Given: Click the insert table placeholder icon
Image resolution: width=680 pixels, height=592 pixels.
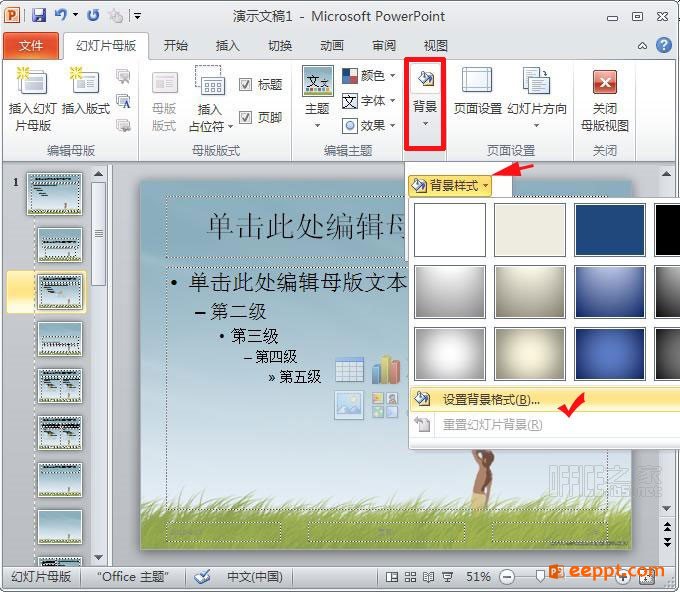Looking at the screenshot, I should [350, 370].
